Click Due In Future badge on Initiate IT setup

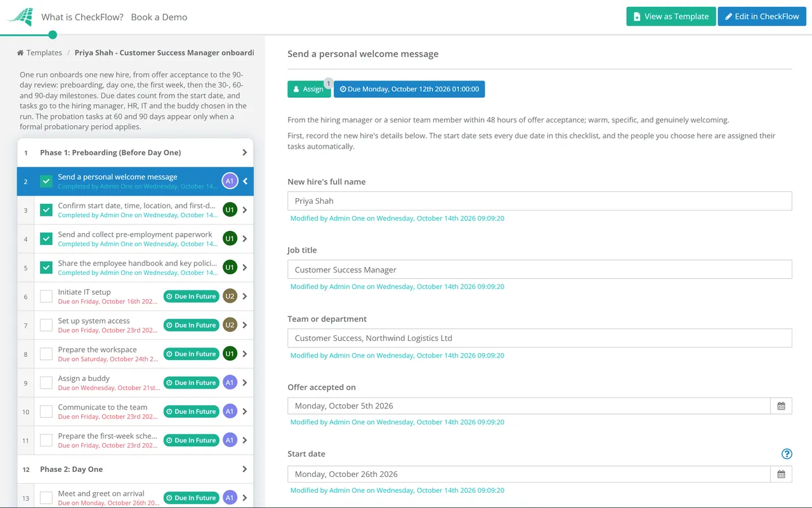pyautogui.click(x=191, y=296)
